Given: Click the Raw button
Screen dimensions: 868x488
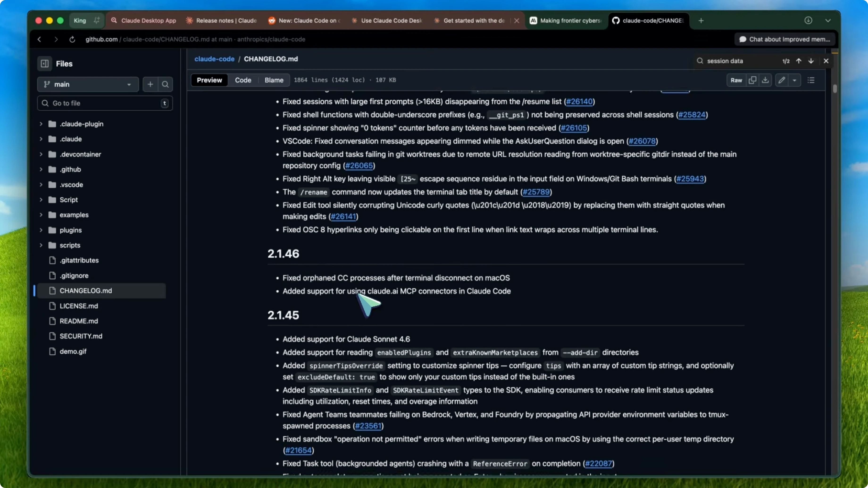Looking at the screenshot, I should pos(737,80).
